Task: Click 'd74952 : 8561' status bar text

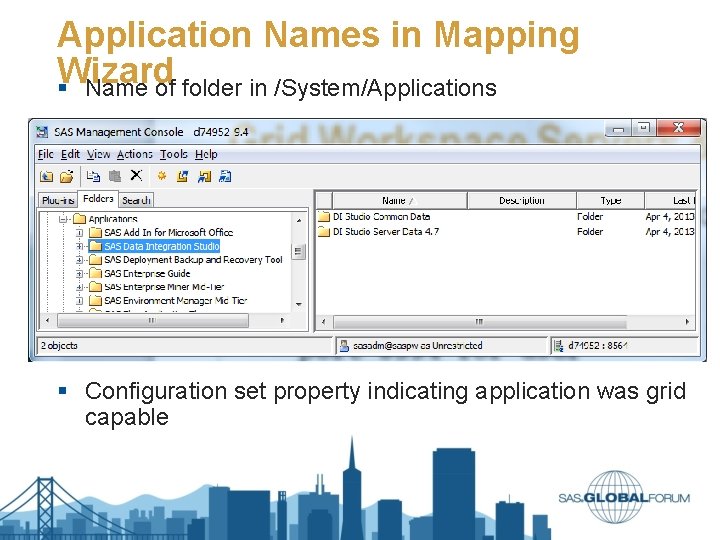Action: (597, 346)
